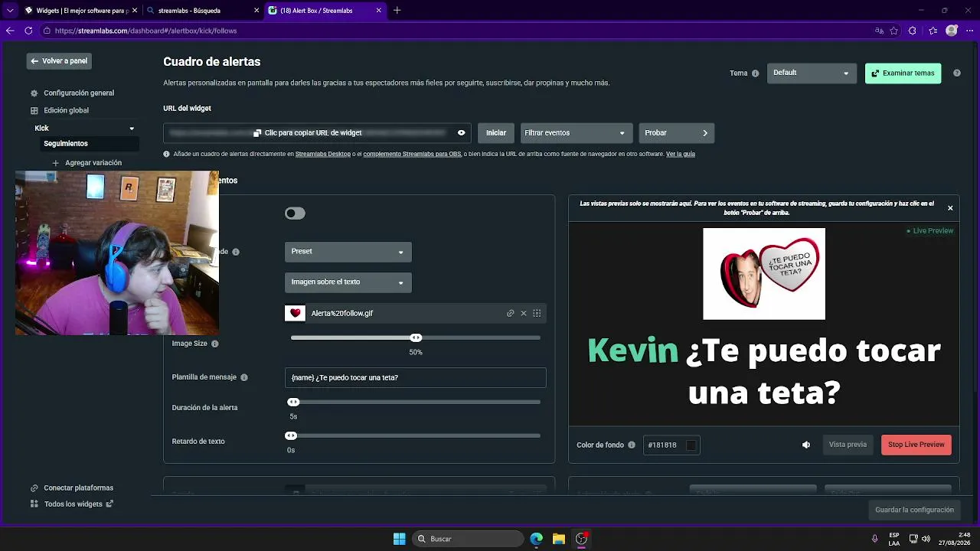Click Volver a panel button
This screenshot has height=551, width=980.
(x=59, y=61)
